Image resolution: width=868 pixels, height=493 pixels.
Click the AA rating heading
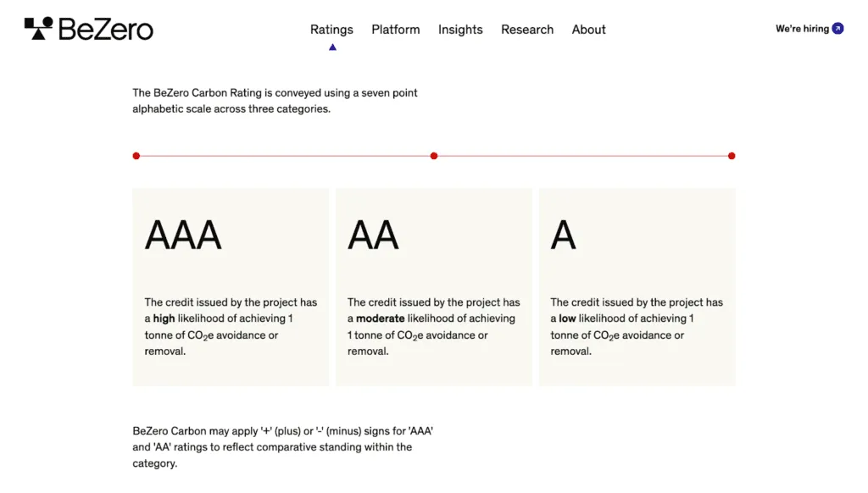click(x=373, y=235)
